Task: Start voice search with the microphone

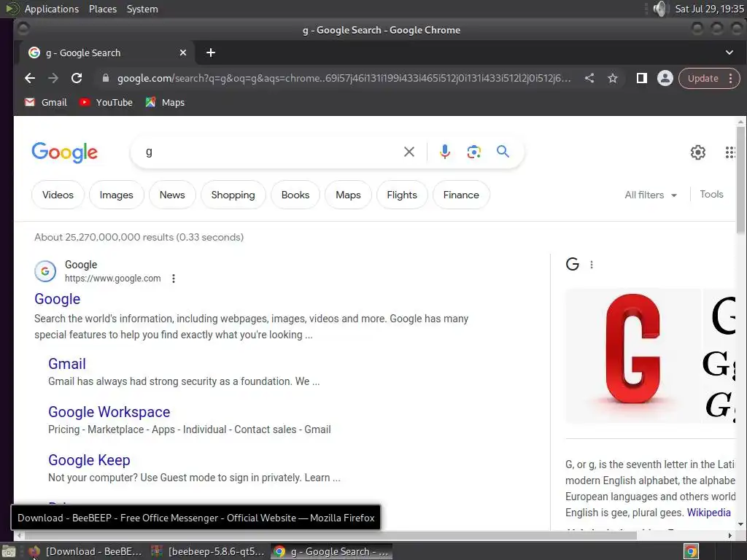Action: tap(445, 152)
